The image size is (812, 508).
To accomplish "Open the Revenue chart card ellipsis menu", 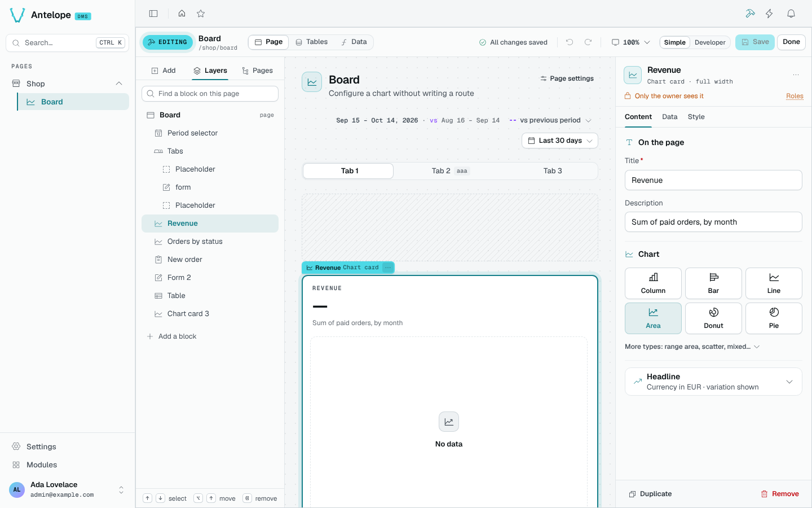I will point(388,268).
